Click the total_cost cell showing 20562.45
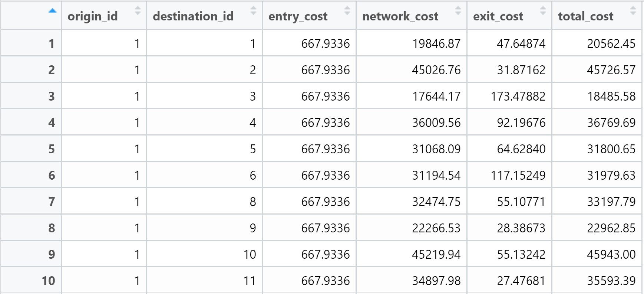This screenshot has width=644, height=294. click(611, 44)
